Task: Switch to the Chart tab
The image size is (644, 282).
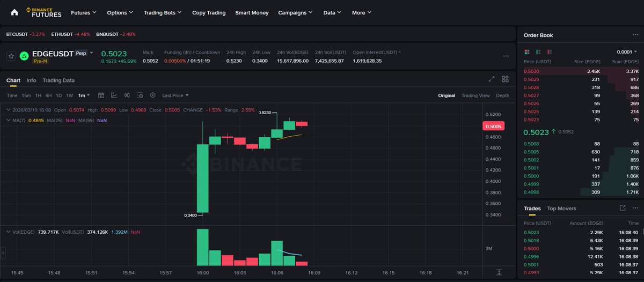Action: click(x=13, y=80)
